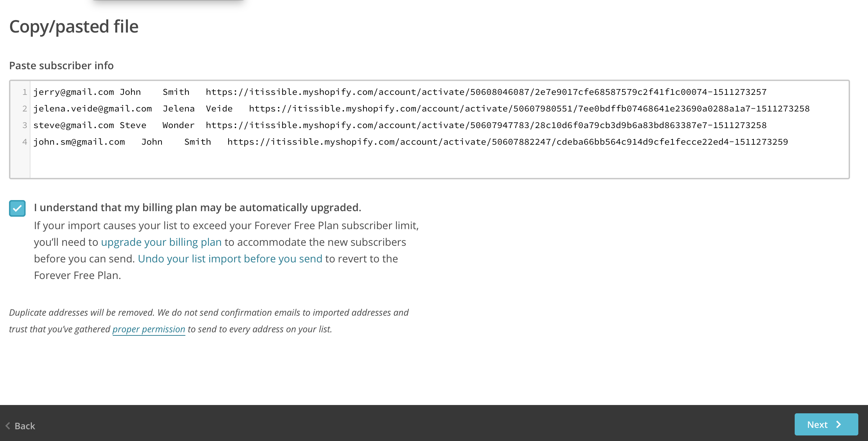This screenshot has height=441, width=868.
Task: Place cursor on steve@gmail.com email text
Action: pos(73,125)
